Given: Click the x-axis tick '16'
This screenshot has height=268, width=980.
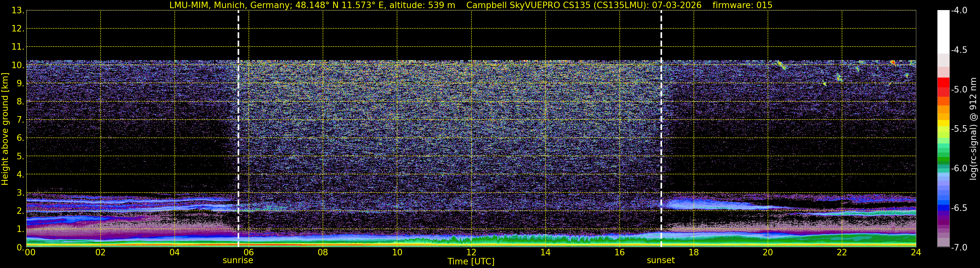Looking at the screenshot, I should [620, 252].
